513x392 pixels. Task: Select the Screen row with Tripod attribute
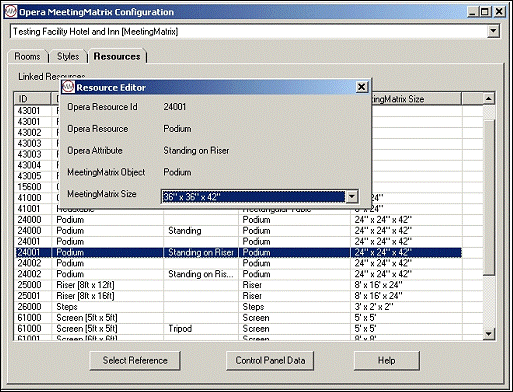point(238,329)
